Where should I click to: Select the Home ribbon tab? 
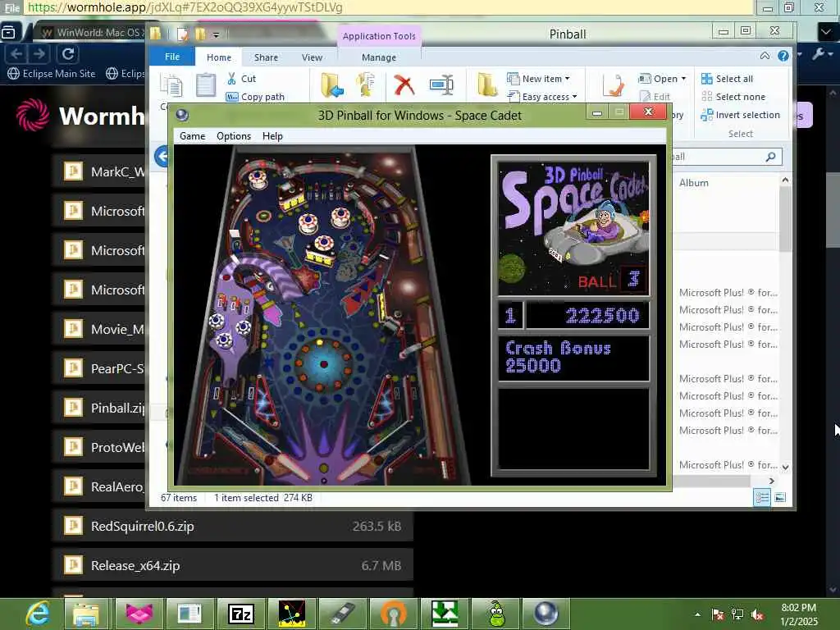(x=218, y=57)
